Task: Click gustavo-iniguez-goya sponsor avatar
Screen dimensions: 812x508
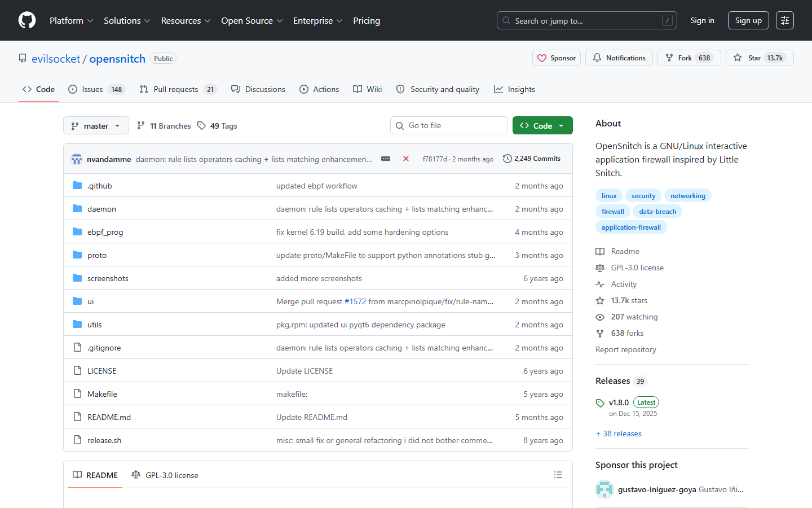Action: (604, 489)
